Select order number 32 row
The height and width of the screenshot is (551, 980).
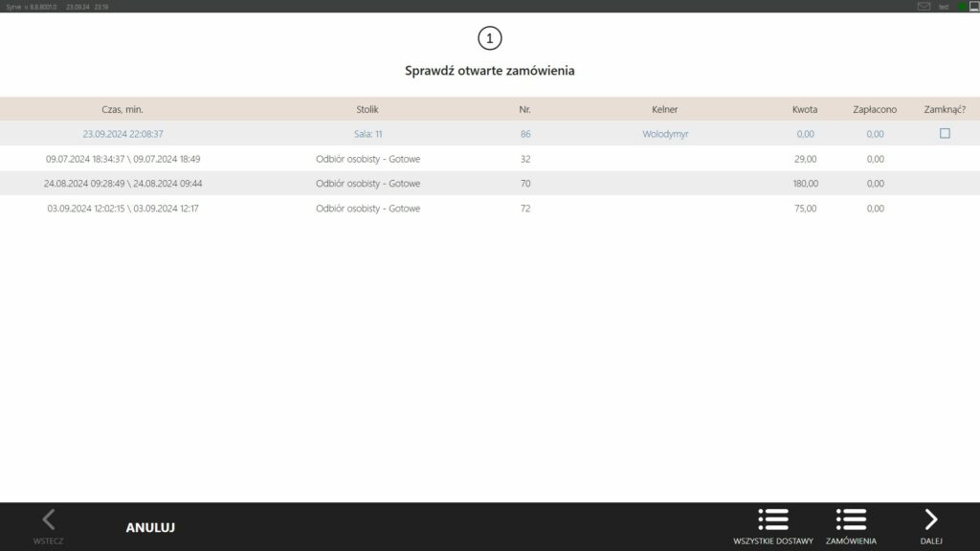coord(524,159)
